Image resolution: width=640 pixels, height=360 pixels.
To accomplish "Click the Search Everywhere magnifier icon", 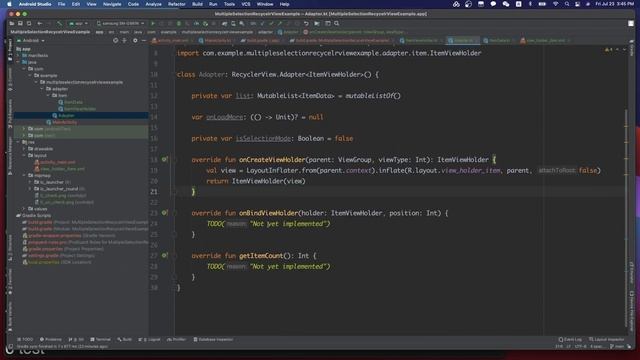I will pos(337,24).
